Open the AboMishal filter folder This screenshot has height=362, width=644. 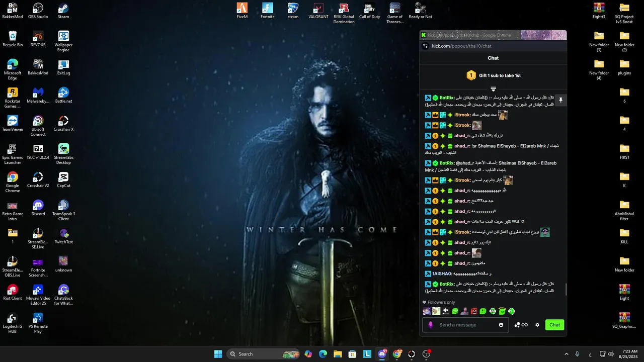(624, 211)
